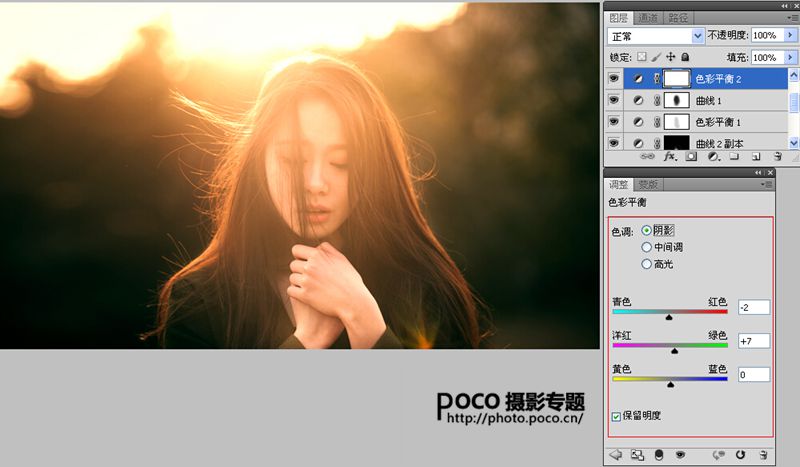This screenshot has height=467, width=800.
Task: Select layer named 曲线 1
Action: tap(708, 101)
